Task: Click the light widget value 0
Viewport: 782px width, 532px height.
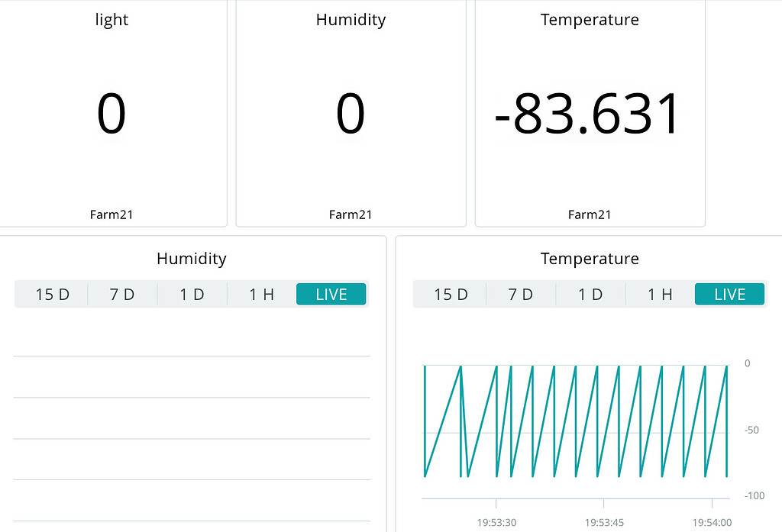Action: [111, 114]
